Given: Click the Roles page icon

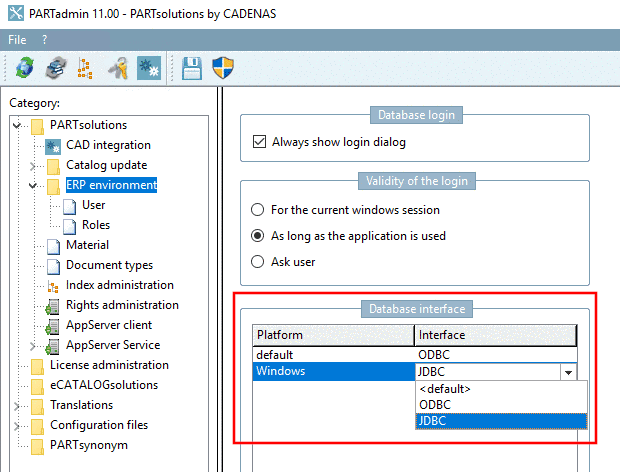Looking at the screenshot, I should point(70,226).
